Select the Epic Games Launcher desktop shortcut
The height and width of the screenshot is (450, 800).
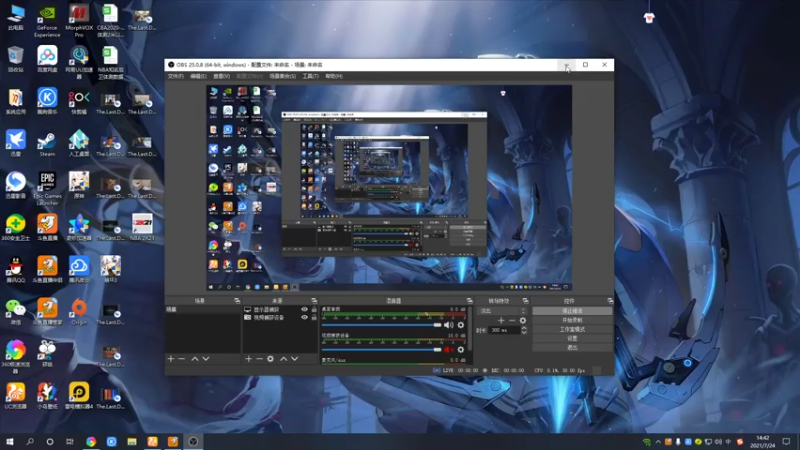[47, 188]
